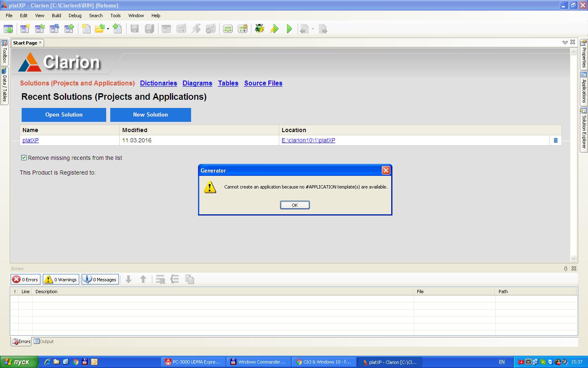Toggle the 0 Errors filter
The height and width of the screenshot is (368, 588).
click(x=25, y=280)
